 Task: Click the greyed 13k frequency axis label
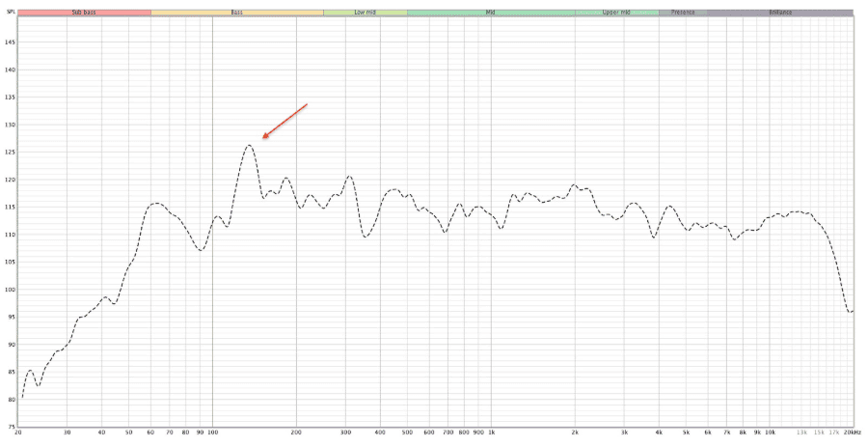pyautogui.click(x=801, y=433)
